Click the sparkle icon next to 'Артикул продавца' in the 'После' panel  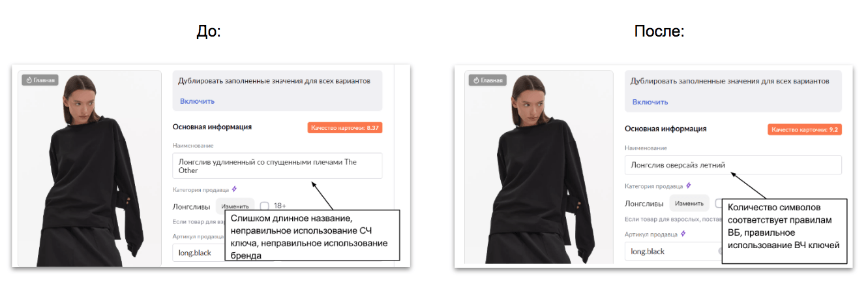pyautogui.click(x=683, y=233)
